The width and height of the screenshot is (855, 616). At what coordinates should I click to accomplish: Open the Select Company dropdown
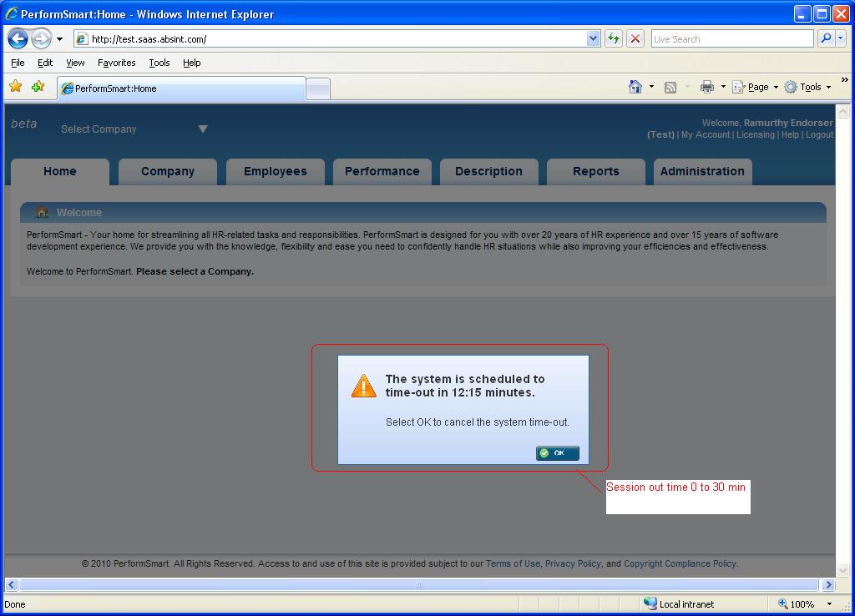pos(134,129)
